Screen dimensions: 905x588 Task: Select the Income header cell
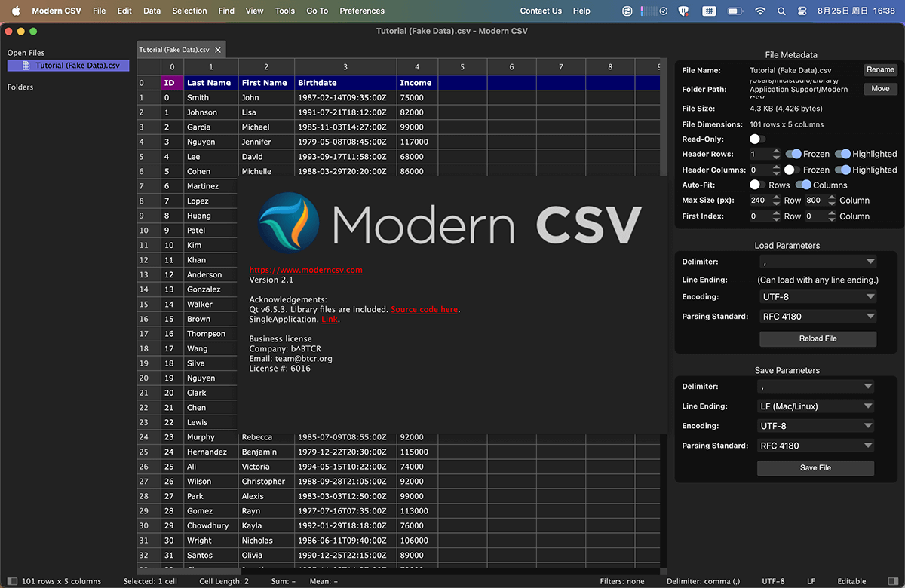(417, 83)
